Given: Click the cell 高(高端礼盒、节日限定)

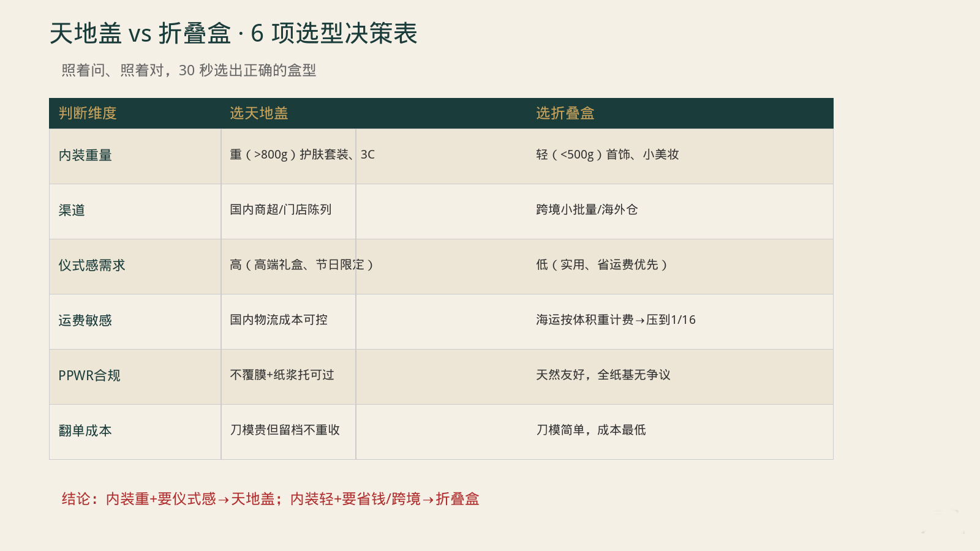Looking at the screenshot, I should [x=302, y=265].
